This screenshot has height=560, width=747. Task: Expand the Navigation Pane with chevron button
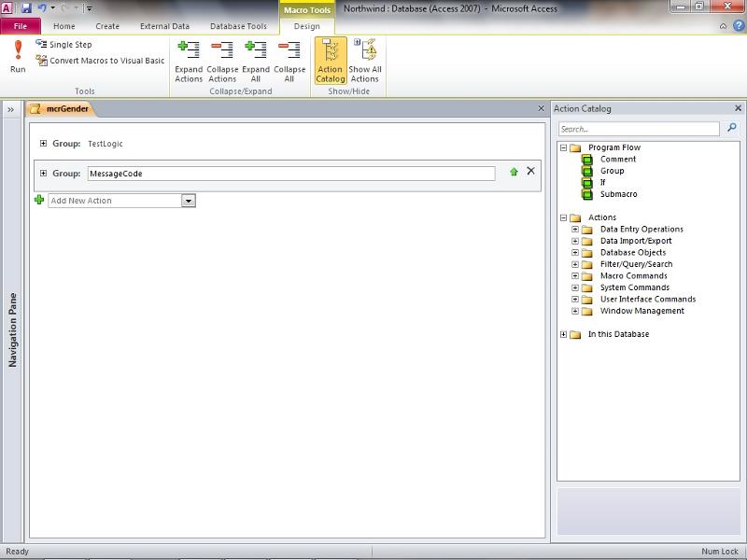tap(10, 109)
